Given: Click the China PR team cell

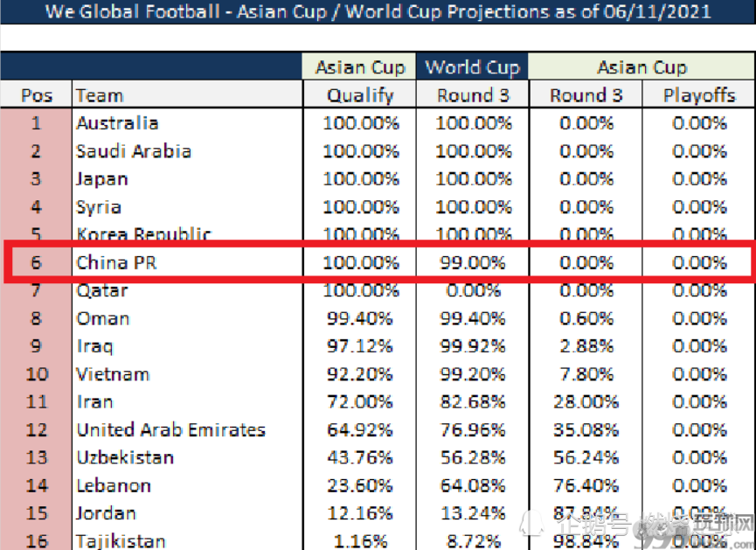Looking at the screenshot, I should pos(188,262).
